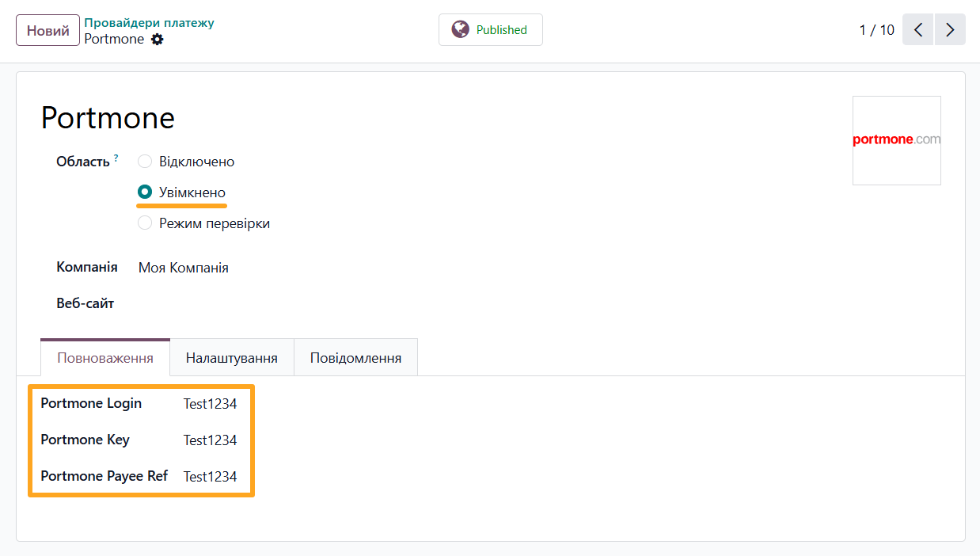Click the globe icon on Published button
Viewport: 980px width, 556px height.
[461, 29]
